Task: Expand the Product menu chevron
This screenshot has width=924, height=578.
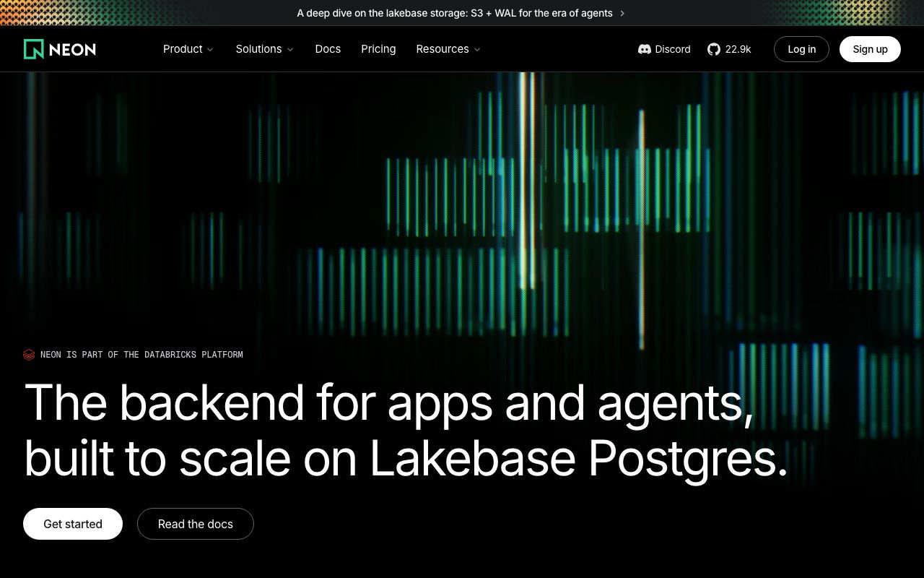Action: click(x=210, y=49)
